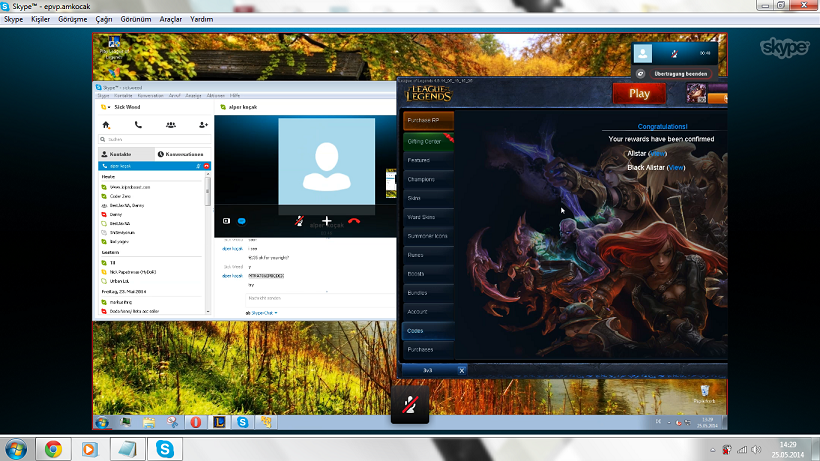Viewport: 820px width, 461px height.
Task: Click the blue chat bubble icon in the call bar
Action: click(x=242, y=221)
